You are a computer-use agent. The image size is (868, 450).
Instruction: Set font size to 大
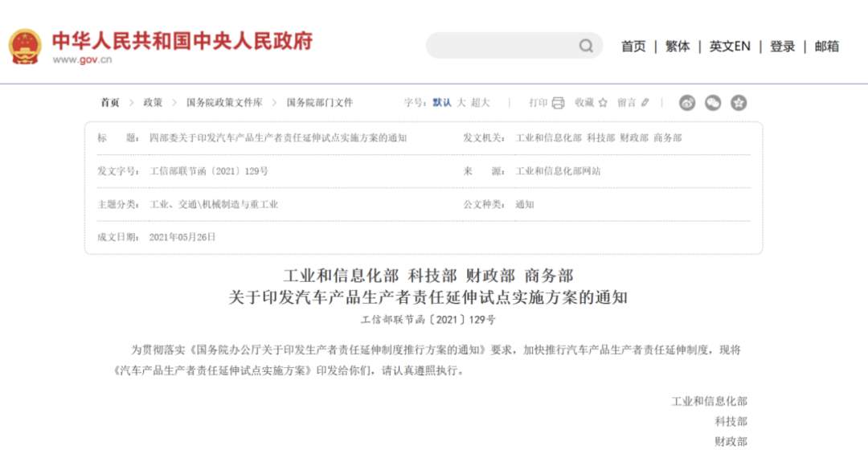click(x=461, y=103)
